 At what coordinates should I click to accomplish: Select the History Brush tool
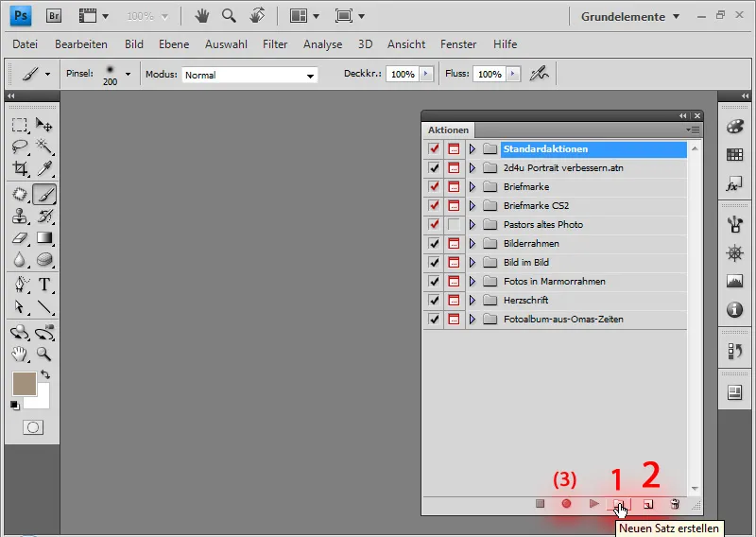[44, 216]
